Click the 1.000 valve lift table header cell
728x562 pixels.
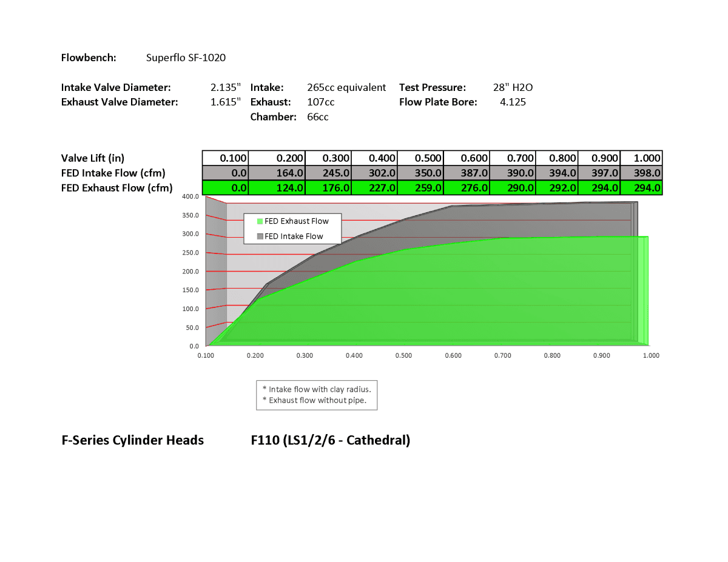tap(642, 158)
